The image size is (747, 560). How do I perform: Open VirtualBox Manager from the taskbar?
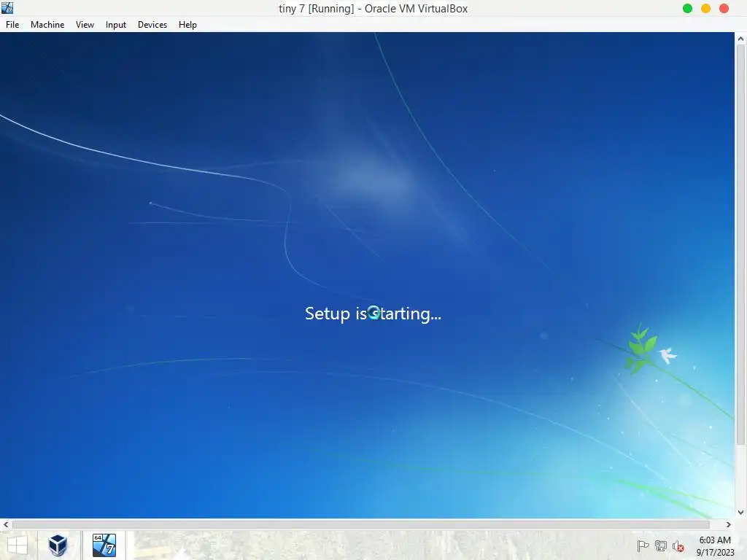tap(58, 545)
